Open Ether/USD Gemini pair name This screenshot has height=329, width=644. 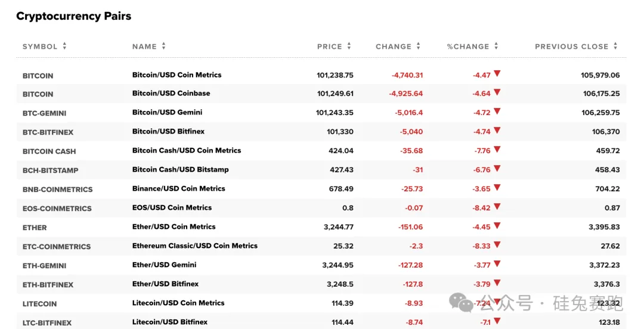[164, 265]
